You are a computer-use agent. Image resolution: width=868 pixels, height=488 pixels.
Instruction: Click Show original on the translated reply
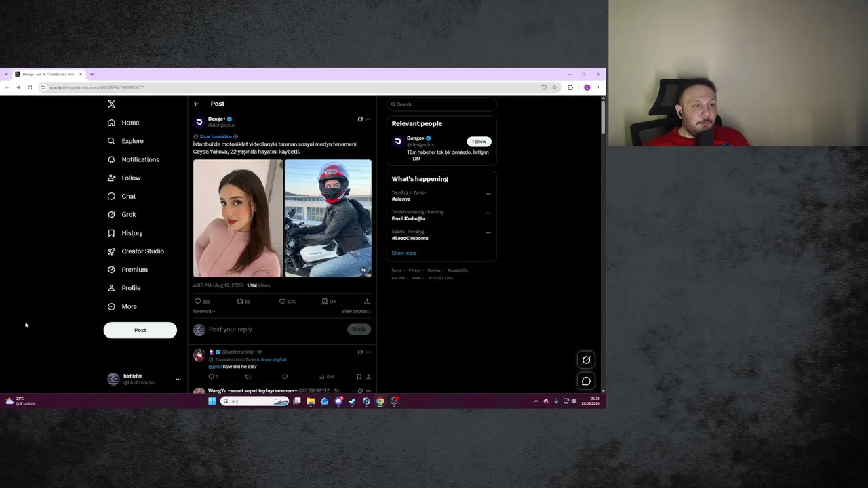pyautogui.click(x=273, y=360)
